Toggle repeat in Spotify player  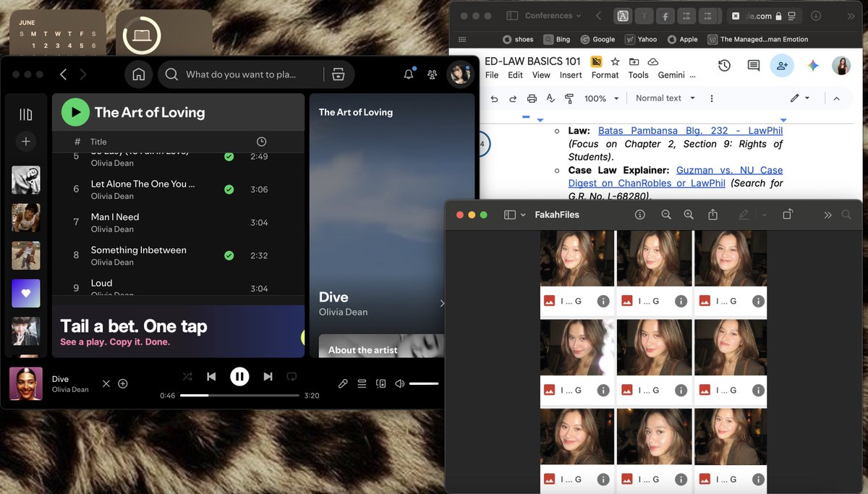point(292,376)
